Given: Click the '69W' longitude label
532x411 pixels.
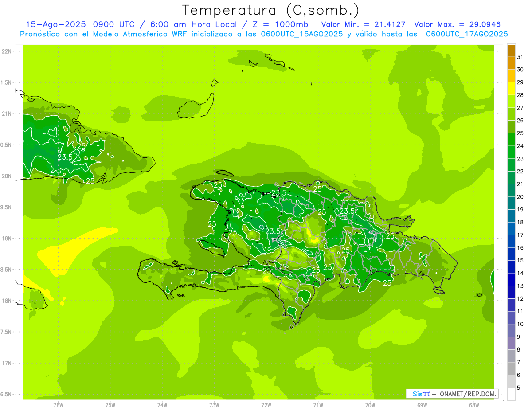Looking at the screenshot, I should coord(422,405).
